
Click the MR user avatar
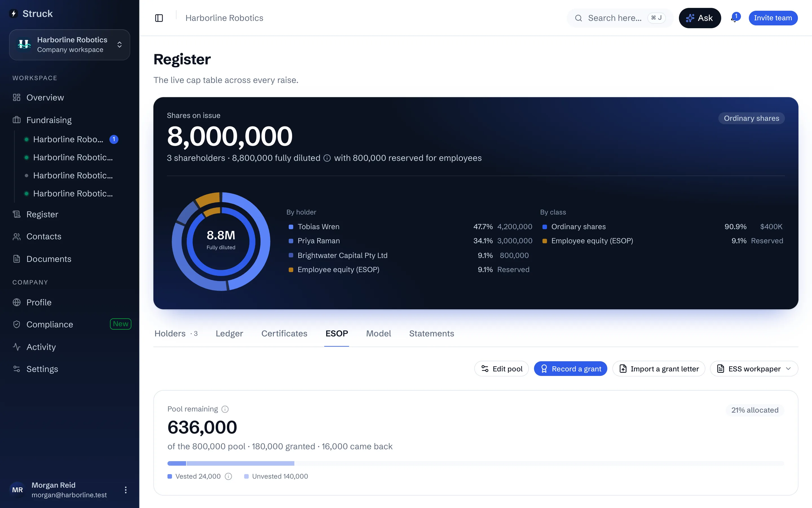click(17, 490)
